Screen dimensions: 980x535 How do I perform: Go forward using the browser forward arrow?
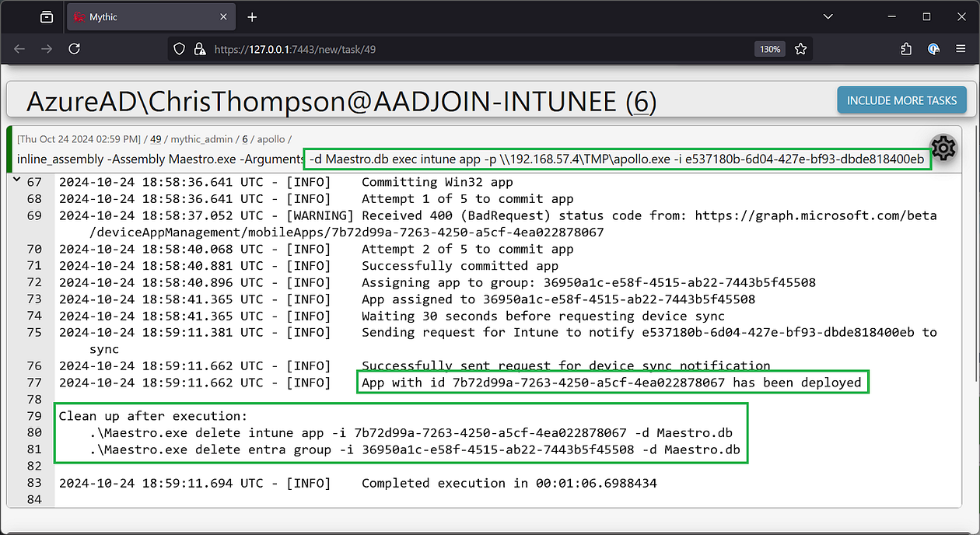[x=47, y=49]
